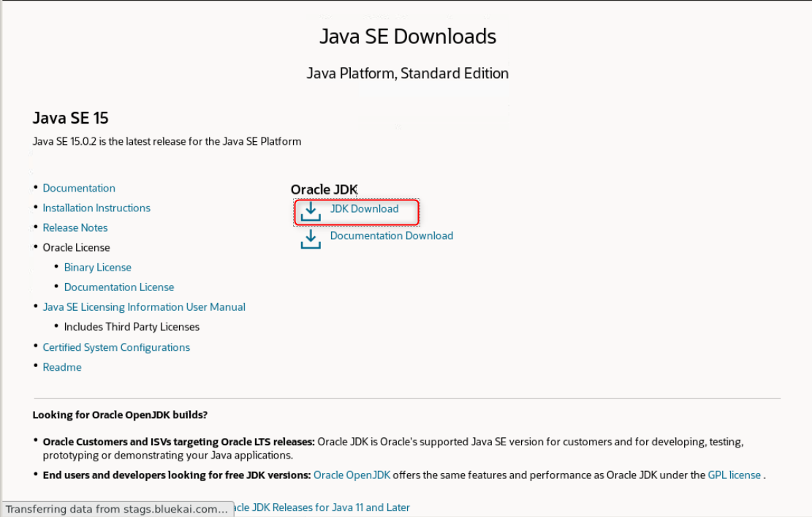Open the Readme link
812x517 pixels.
pyautogui.click(x=62, y=367)
